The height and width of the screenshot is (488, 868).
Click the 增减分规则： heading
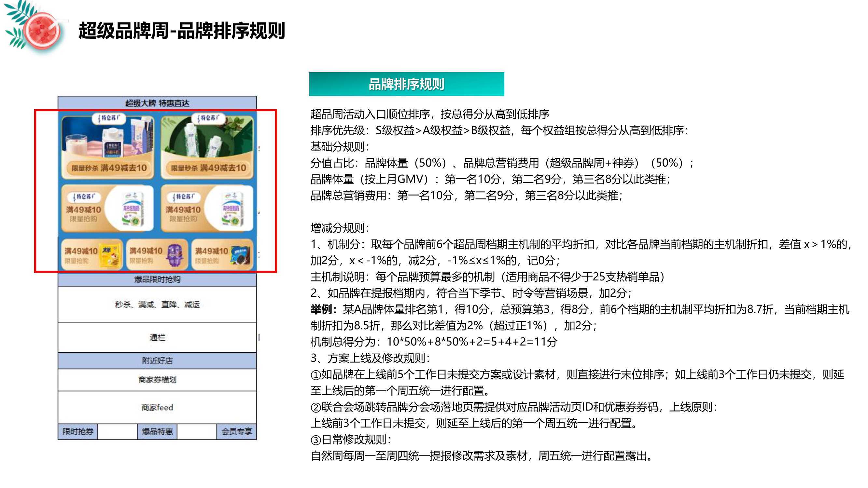pyautogui.click(x=340, y=228)
